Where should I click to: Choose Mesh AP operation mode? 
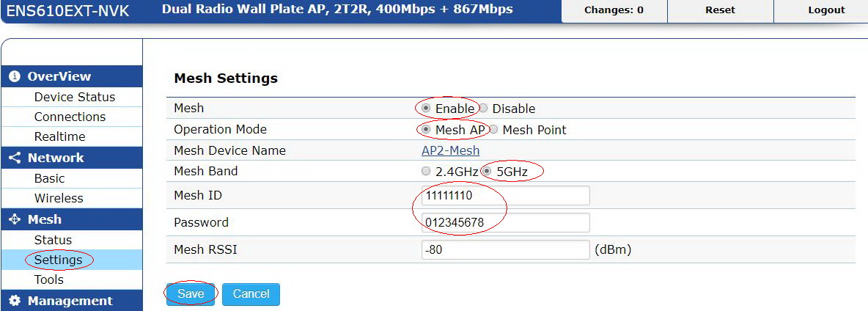coord(426,130)
